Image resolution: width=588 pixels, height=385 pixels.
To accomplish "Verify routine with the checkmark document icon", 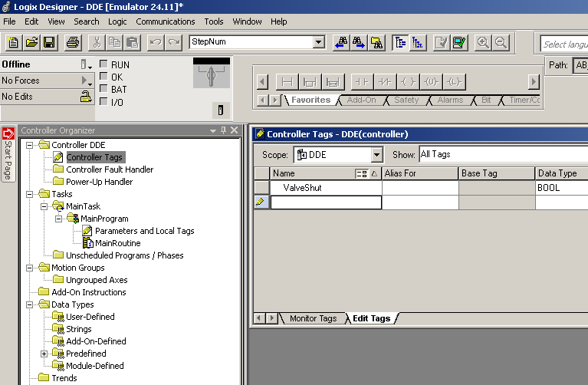I will (442, 43).
